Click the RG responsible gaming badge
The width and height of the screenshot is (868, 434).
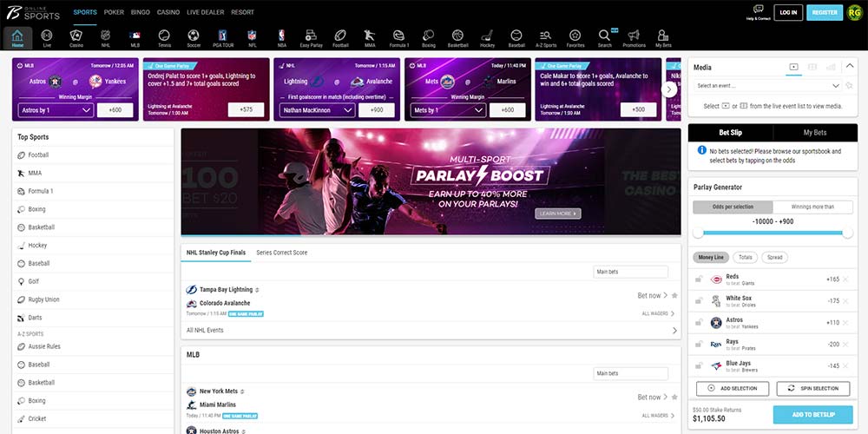click(x=854, y=13)
